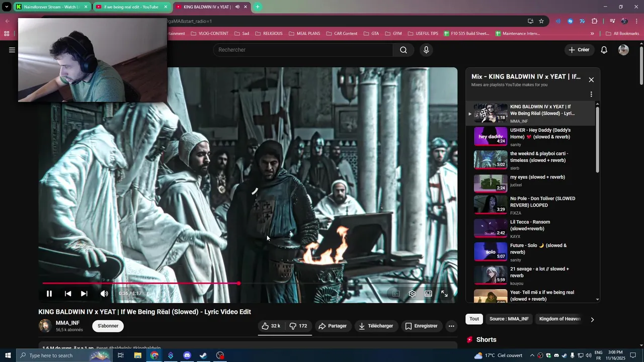
Task: Open the Créer menu
Action: (x=579, y=50)
